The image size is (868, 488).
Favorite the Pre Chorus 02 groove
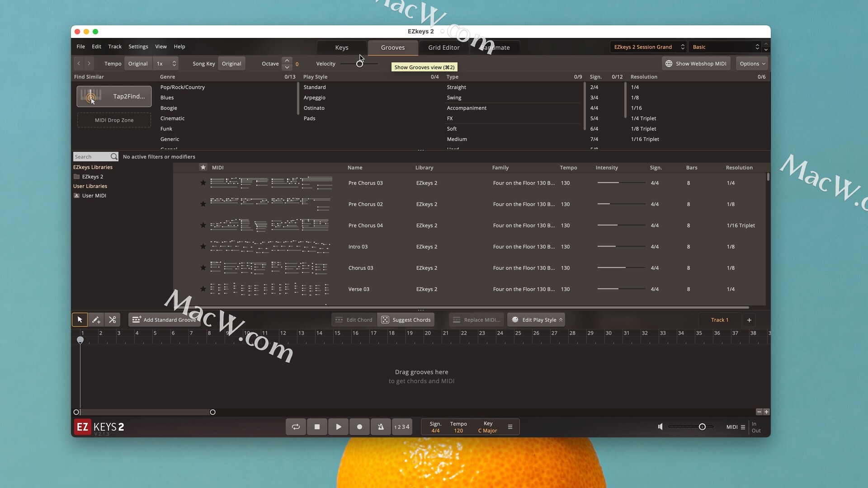pos(203,204)
